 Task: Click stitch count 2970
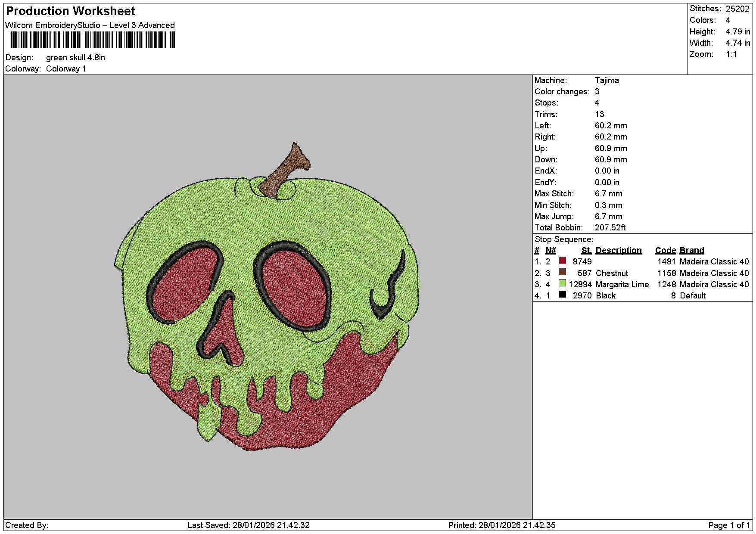582,295
